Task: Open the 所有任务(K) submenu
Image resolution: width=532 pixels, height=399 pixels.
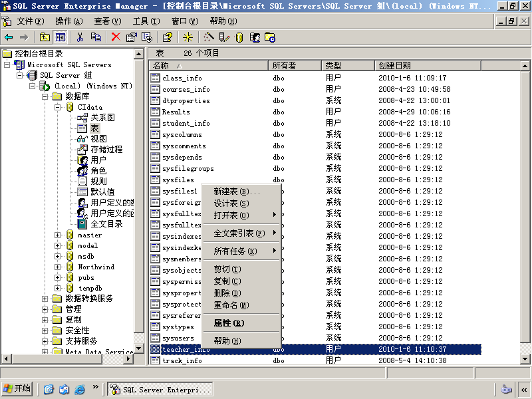Action: tap(241, 251)
